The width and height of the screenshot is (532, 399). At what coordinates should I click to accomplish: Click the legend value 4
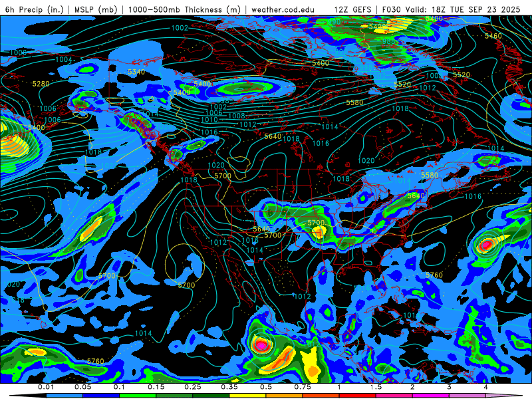486,387
